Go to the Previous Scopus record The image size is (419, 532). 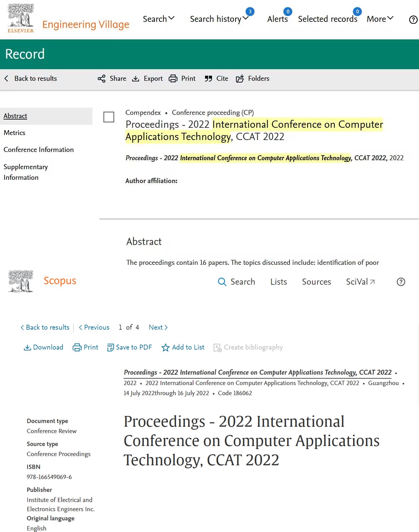(x=94, y=327)
